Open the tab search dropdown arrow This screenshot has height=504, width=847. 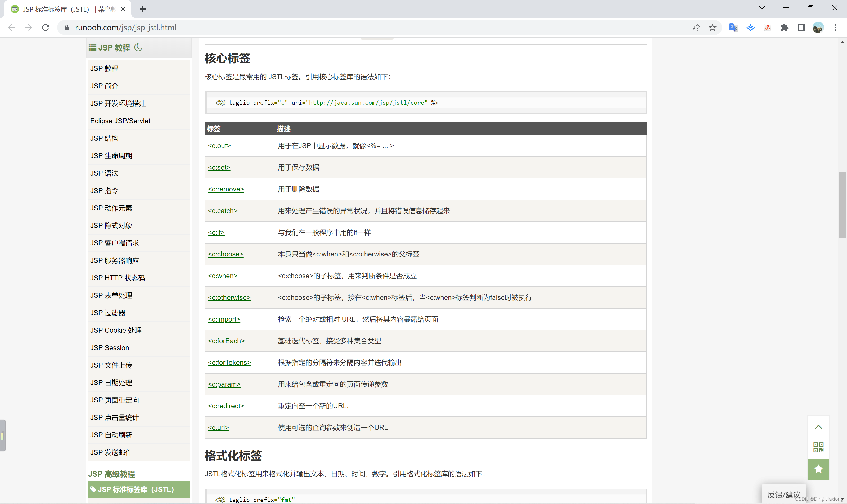pyautogui.click(x=762, y=7)
